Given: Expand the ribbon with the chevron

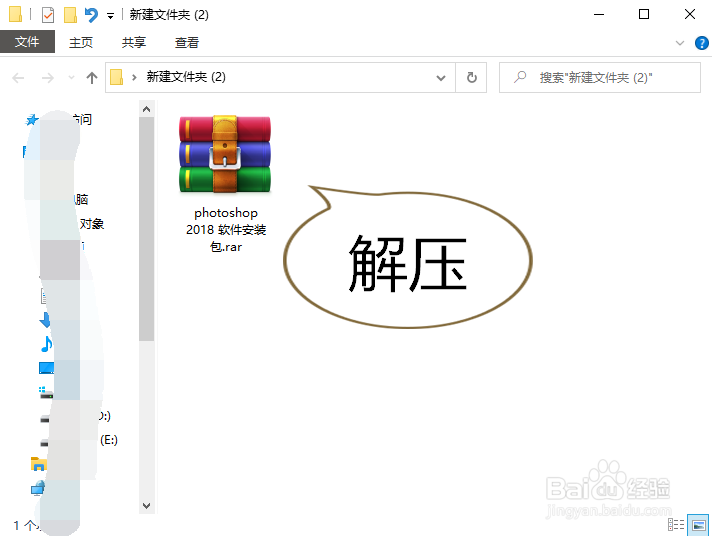Looking at the screenshot, I should (x=680, y=43).
